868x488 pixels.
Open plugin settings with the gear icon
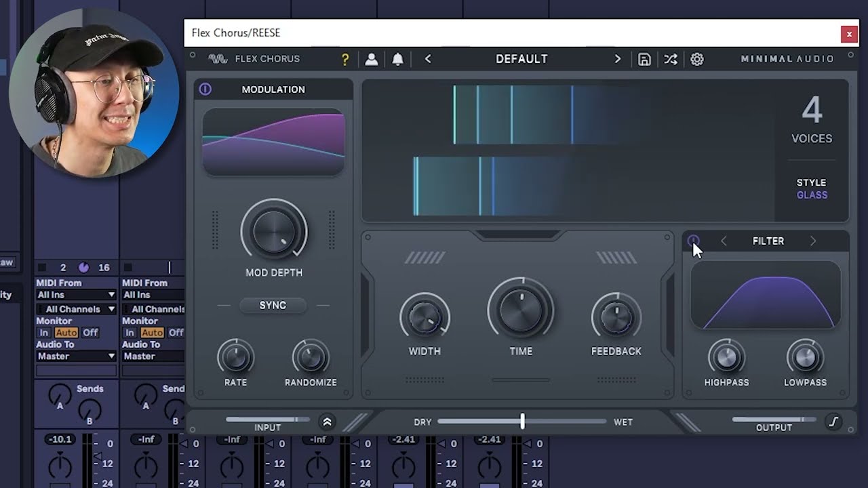697,59
